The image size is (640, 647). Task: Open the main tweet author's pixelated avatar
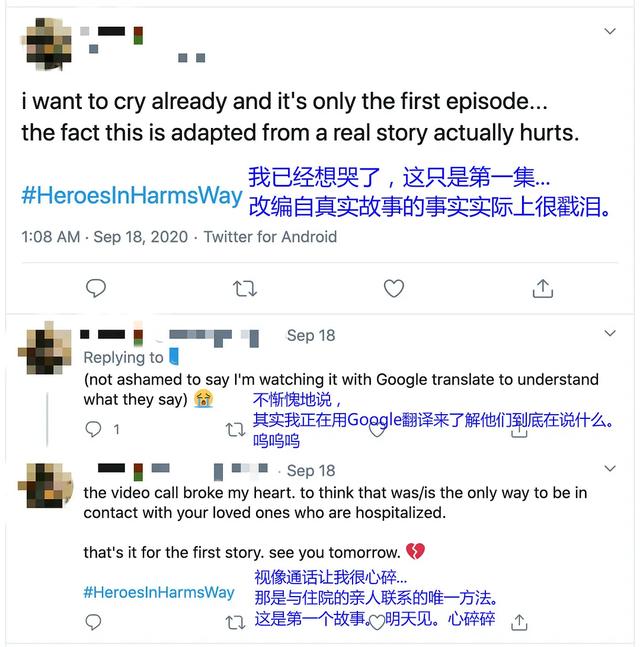pos(47,44)
